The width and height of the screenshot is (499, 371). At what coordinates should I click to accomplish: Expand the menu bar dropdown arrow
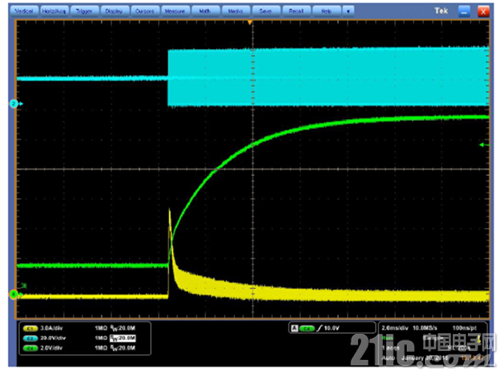click(348, 11)
